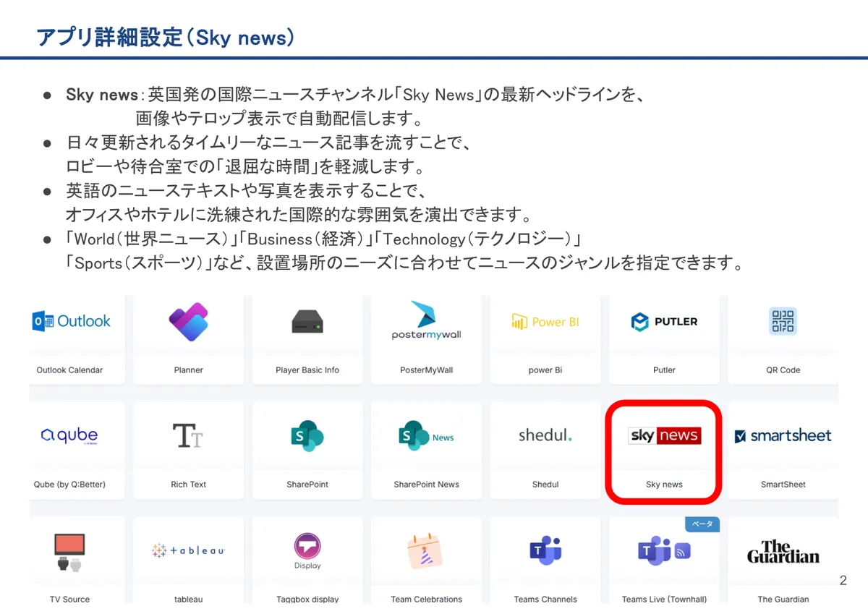Click the 'power Bi' caption text

(545, 370)
